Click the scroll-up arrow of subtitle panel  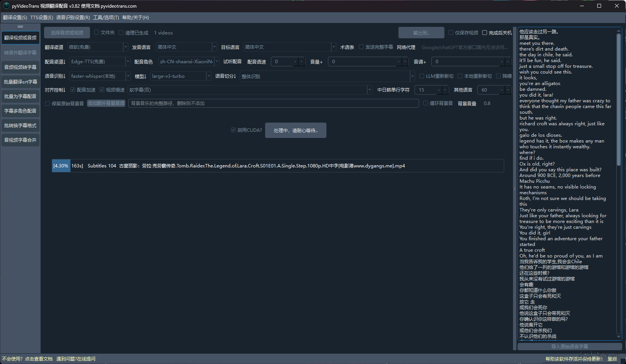[618, 31]
